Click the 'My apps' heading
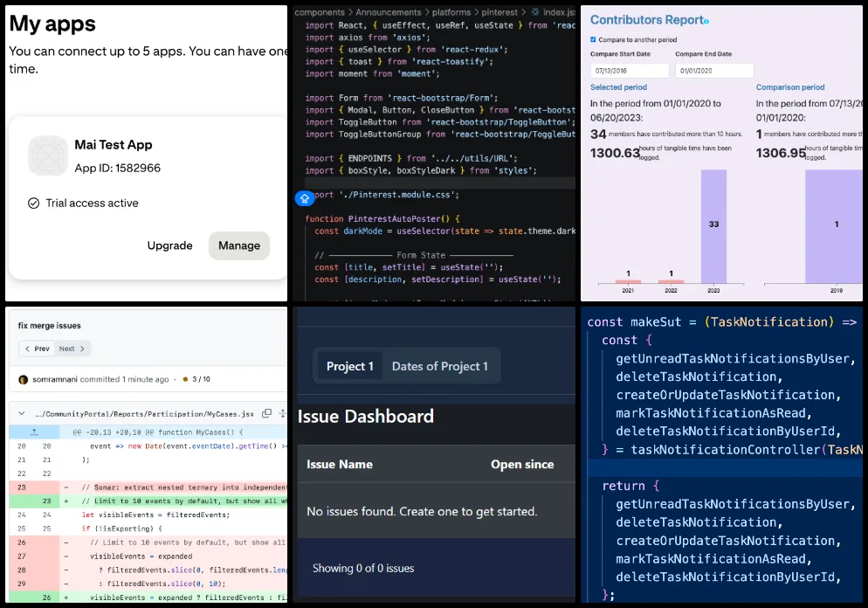Viewport: 868px width, 608px height. click(52, 24)
